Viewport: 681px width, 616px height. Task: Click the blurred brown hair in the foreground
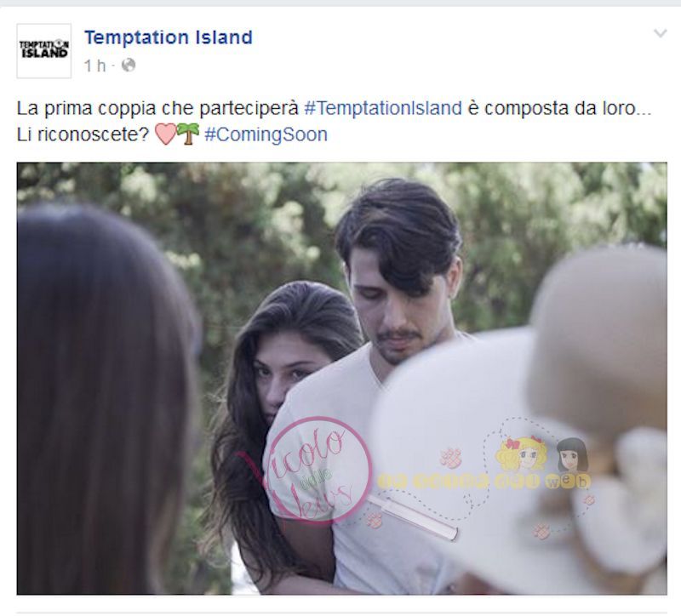pos(104,399)
